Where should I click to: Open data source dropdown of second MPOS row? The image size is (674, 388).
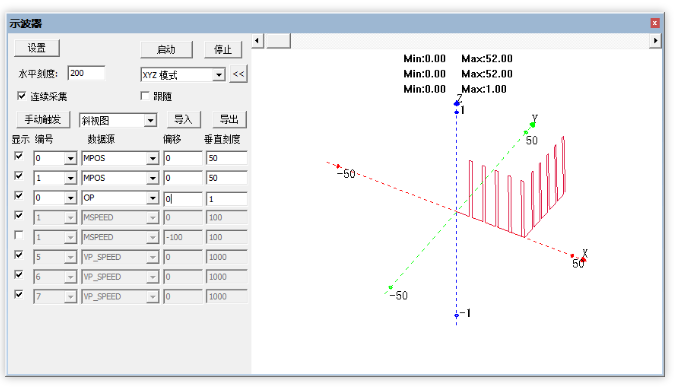coord(153,178)
